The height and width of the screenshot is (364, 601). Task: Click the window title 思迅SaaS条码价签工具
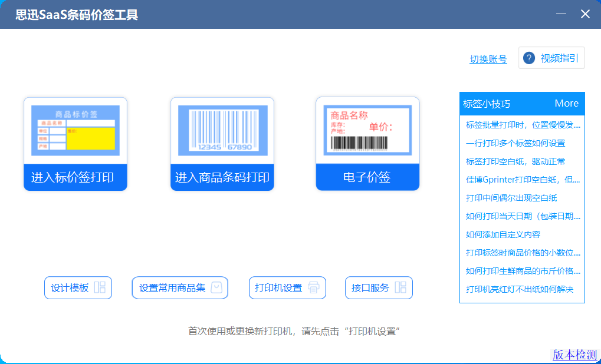[x=77, y=15]
